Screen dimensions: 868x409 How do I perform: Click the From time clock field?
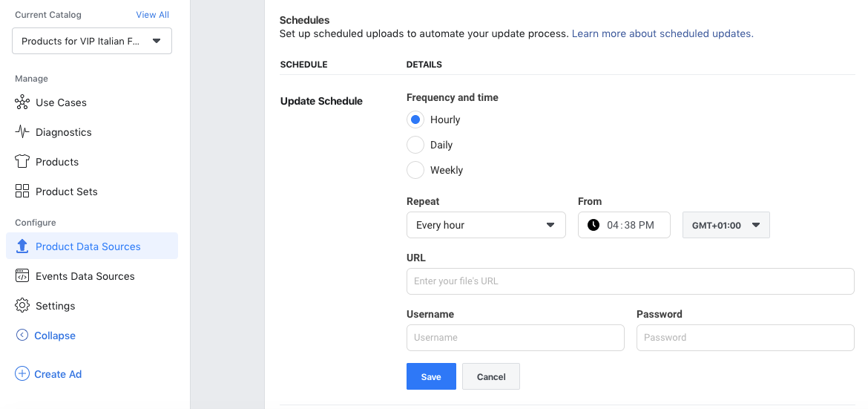click(625, 225)
